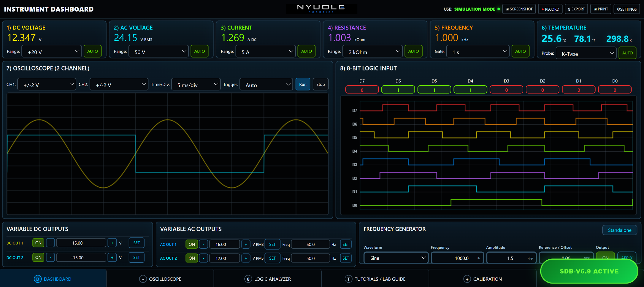Click the Calibration tab icon
Screen dimensions: 644x287
(x=467, y=279)
